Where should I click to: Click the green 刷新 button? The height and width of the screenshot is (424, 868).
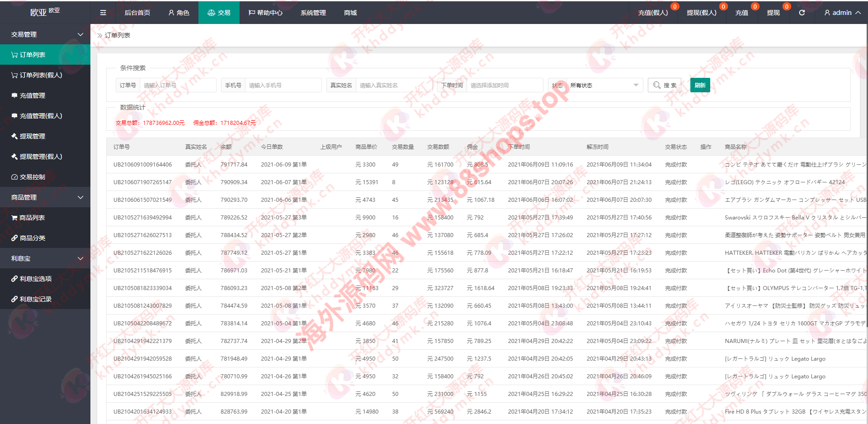[x=700, y=86]
